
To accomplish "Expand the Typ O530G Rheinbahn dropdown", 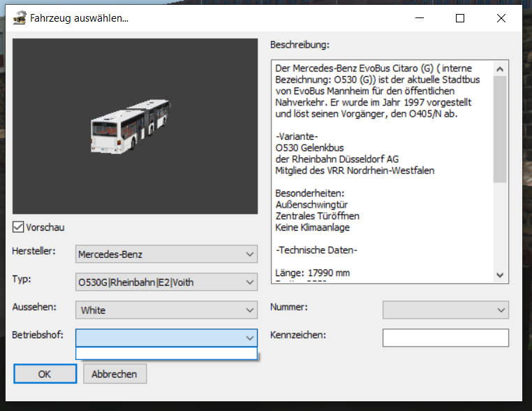I will (166, 282).
